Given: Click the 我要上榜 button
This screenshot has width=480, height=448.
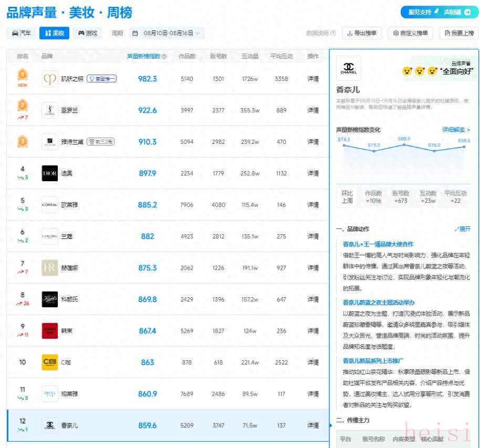Looking at the screenshot, I should tap(459, 33).
